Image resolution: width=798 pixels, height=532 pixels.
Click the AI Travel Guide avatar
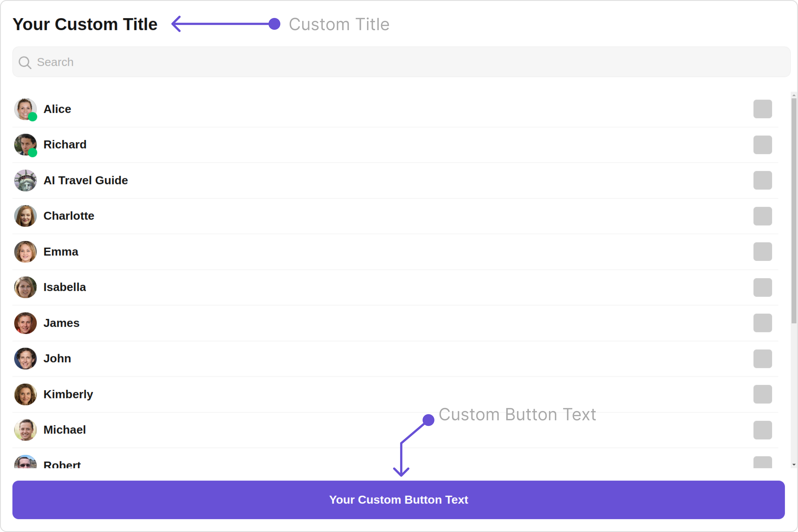[25, 180]
